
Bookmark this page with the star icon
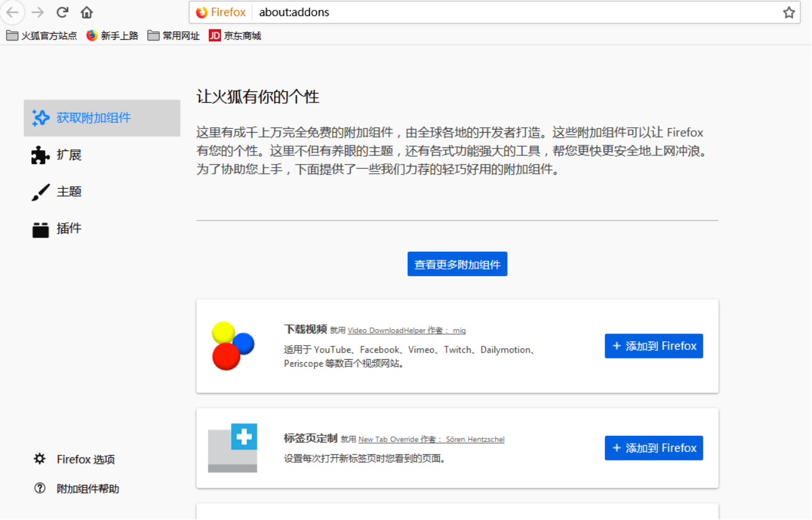click(x=789, y=12)
